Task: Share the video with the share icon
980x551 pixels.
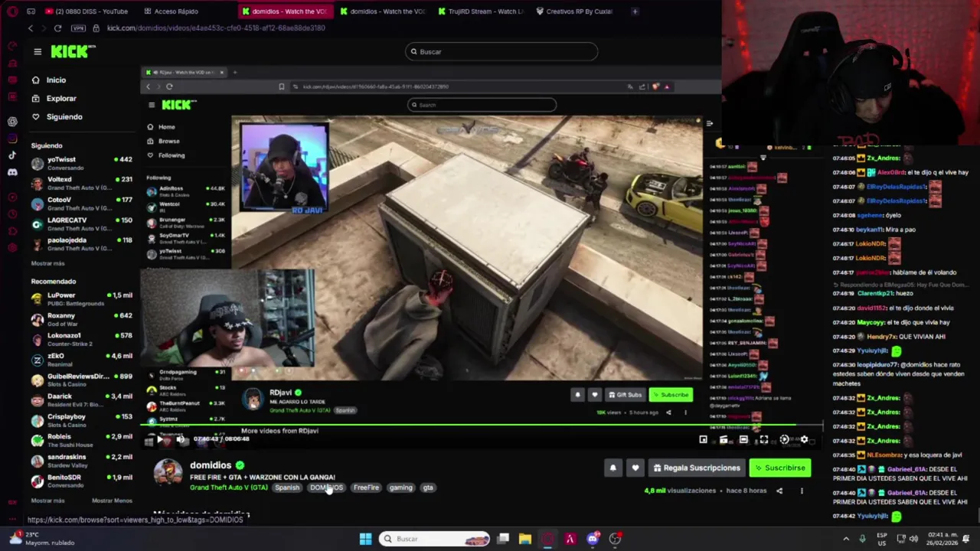Action: [x=779, y=491]
